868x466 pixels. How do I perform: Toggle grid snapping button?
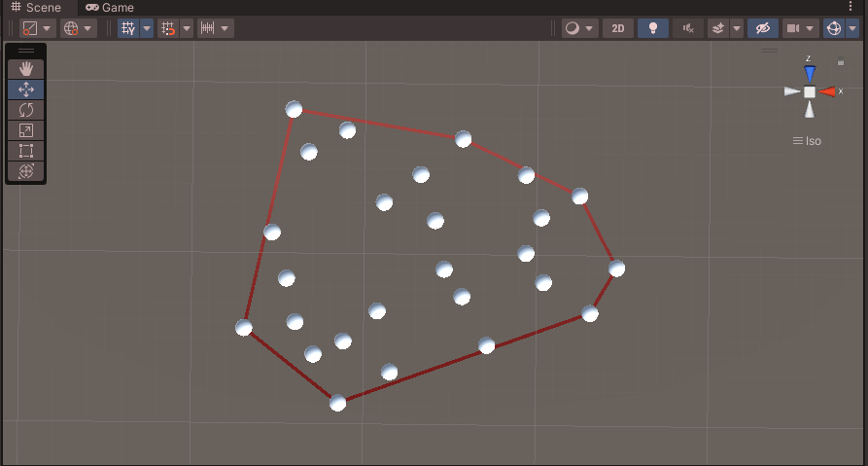(x=168, y=28)
